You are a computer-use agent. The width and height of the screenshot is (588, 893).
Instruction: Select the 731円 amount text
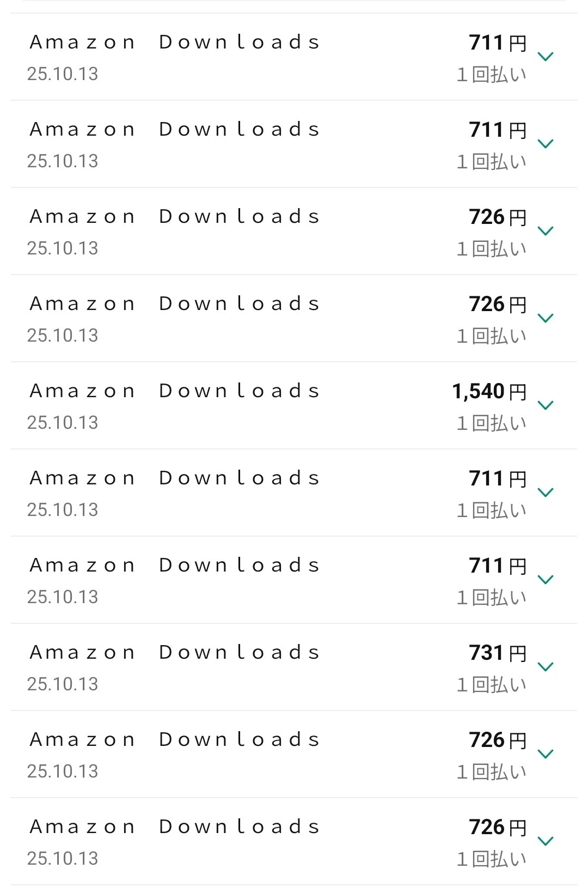498,653
